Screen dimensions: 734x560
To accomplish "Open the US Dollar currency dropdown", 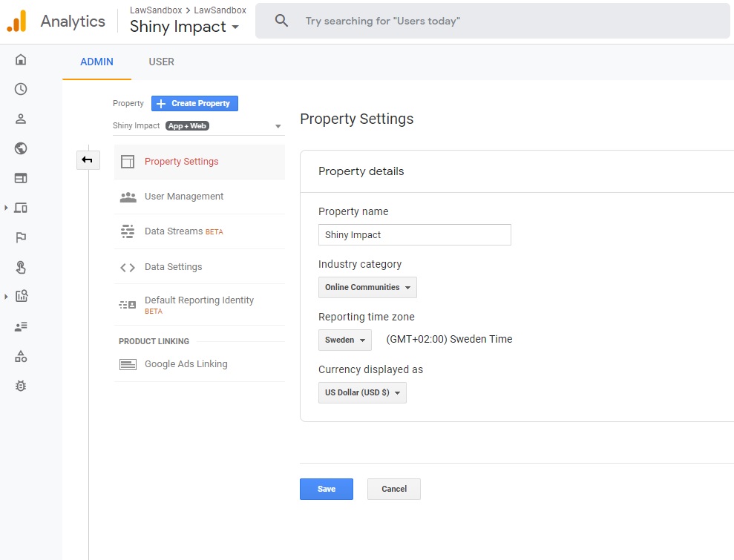I will pos(362,392).
